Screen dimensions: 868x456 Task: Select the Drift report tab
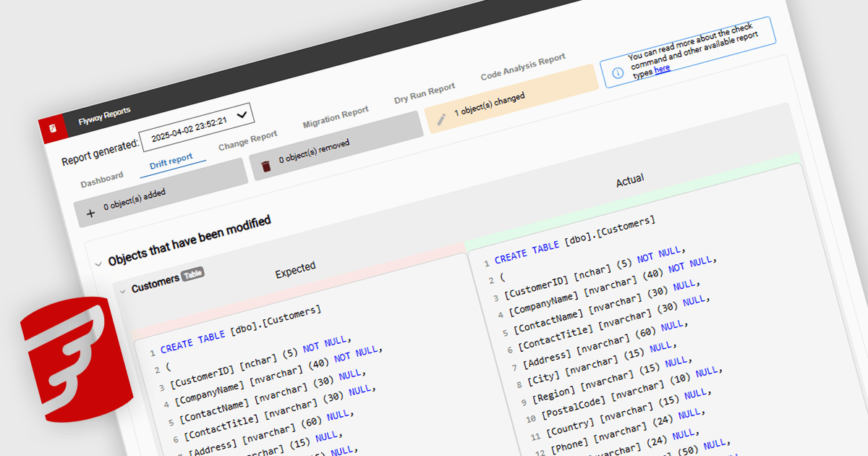tap(171, 161)
